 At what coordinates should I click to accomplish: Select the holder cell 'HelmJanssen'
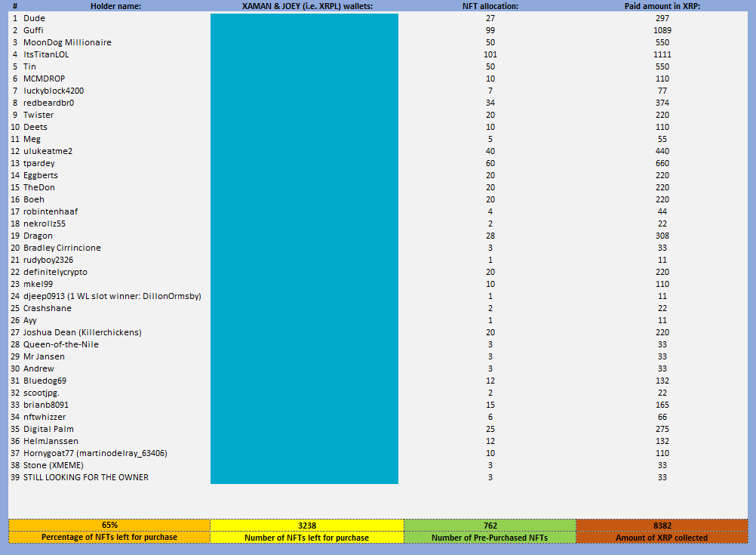pyautogui.click(x=51, y=441)
